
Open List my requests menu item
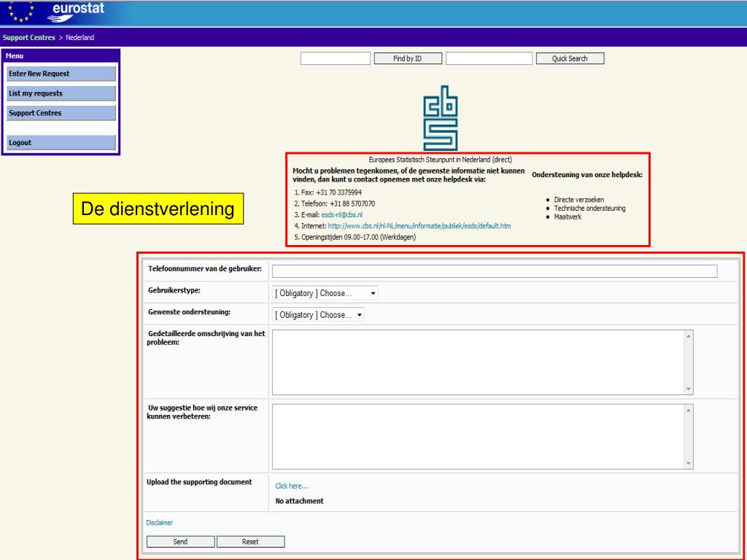point(61,93)
